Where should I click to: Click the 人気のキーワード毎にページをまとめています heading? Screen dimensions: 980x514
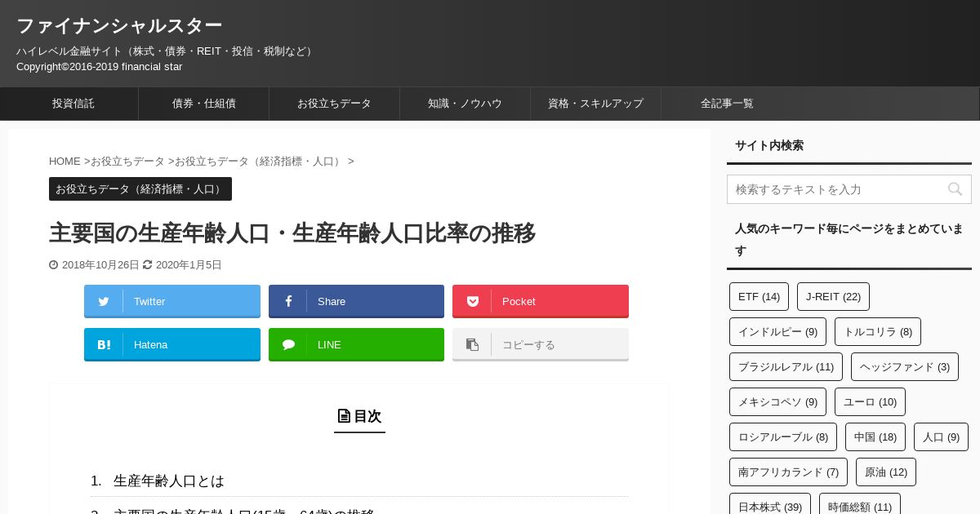tap(849, 240)
